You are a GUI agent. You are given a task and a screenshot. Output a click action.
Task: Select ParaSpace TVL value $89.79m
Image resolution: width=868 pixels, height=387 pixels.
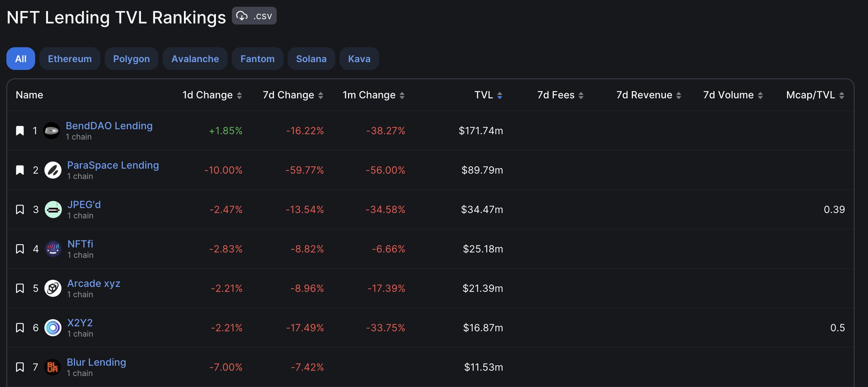(482, 170)
